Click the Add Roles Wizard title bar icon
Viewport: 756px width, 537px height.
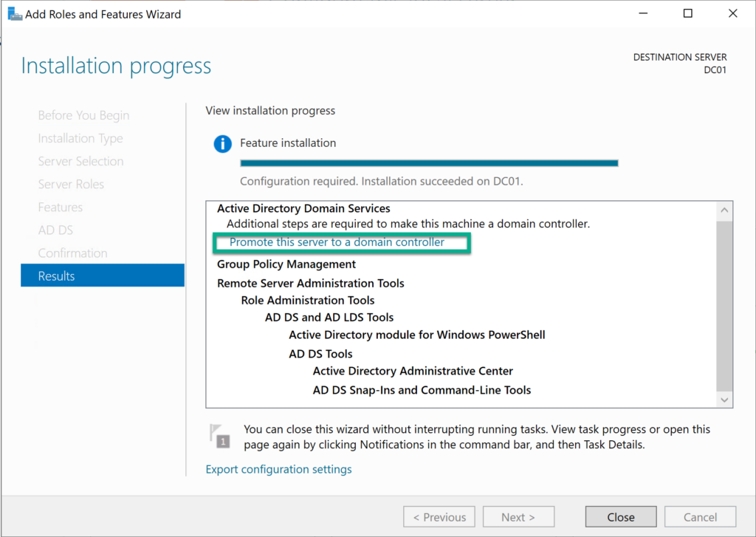tap(14, 13)
